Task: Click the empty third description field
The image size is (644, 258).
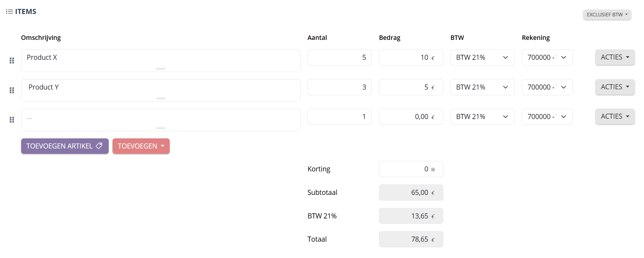Action: coord(160,118)
